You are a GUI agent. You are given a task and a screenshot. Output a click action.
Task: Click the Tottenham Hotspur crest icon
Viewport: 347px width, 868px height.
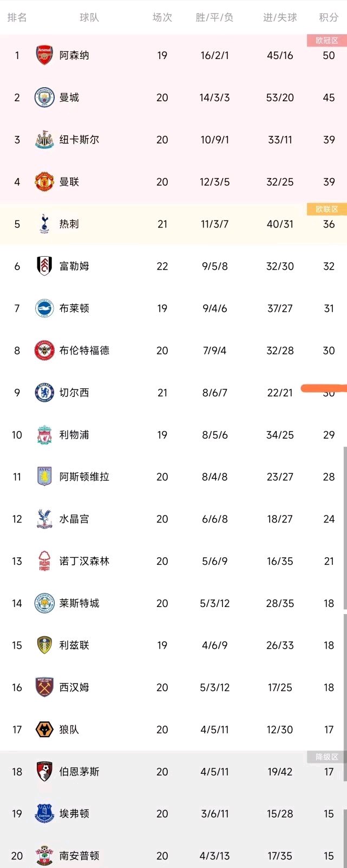(x=44, y=224)
